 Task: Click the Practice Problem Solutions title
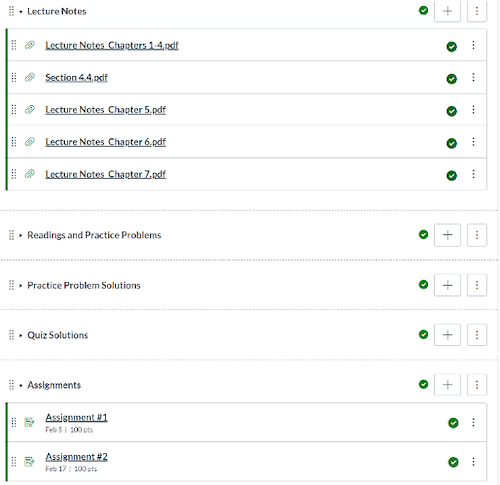click(x=84, y=285)
